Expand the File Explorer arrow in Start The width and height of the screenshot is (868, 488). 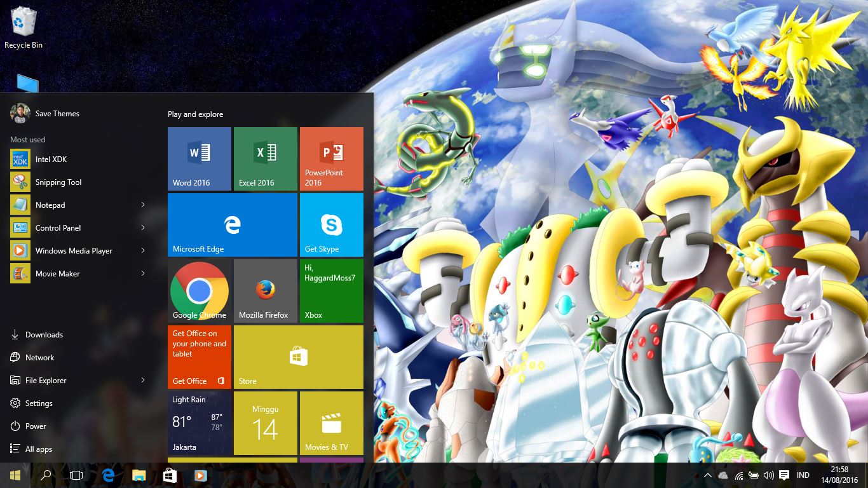coord(143,380)
